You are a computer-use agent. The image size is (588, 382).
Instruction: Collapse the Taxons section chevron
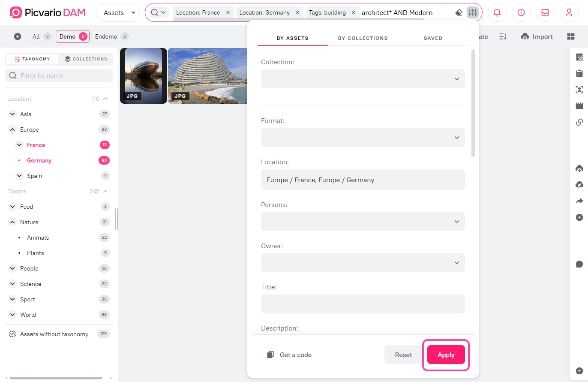[x=105, y=191]
